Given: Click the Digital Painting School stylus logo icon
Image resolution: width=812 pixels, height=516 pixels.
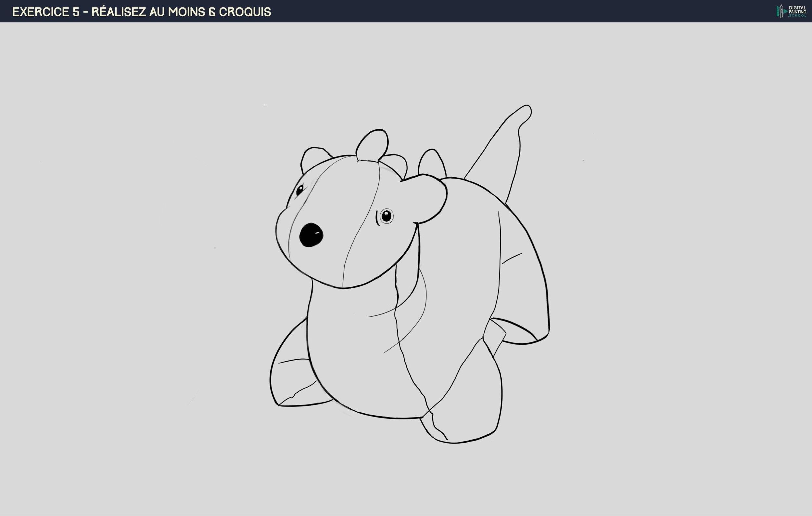Looking at the screenshot, I should coord(781,11).
